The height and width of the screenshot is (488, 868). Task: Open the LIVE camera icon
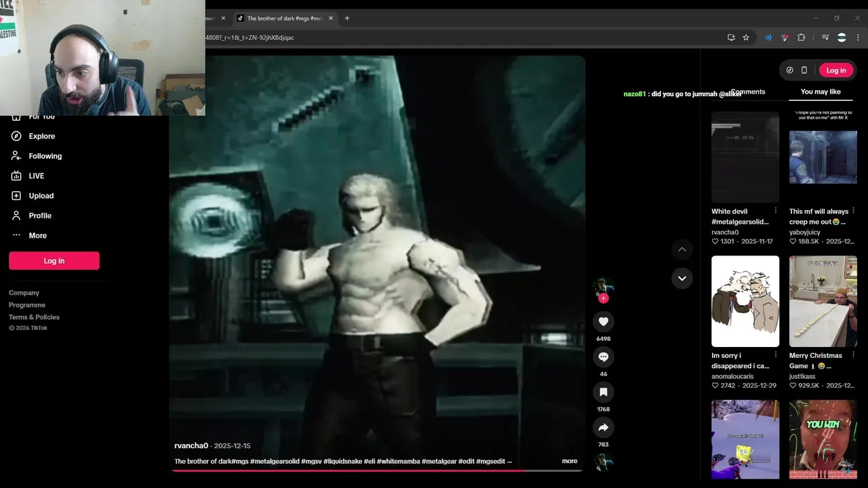[16, 176]
